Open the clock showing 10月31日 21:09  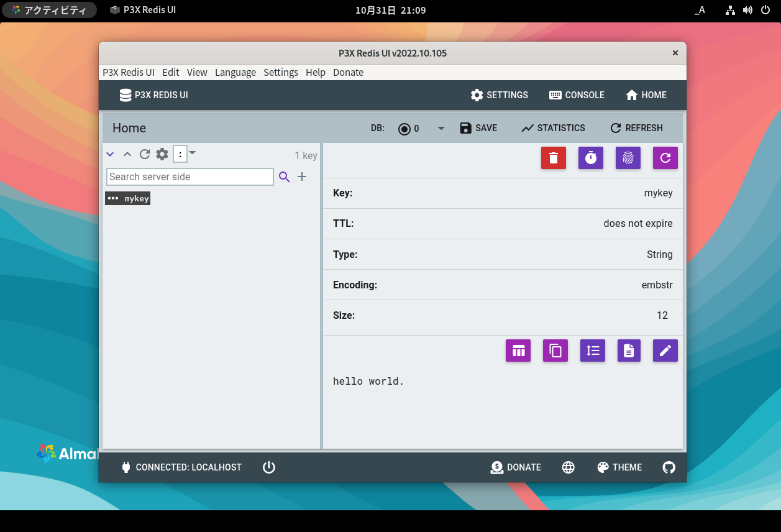(x=391, y=10)
